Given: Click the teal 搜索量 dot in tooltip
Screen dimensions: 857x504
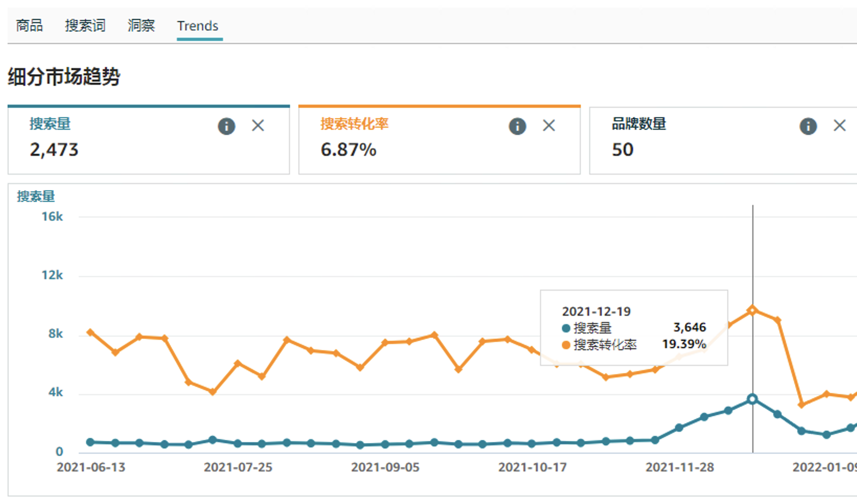Looking at the screenshot, I should coord(566,328).
